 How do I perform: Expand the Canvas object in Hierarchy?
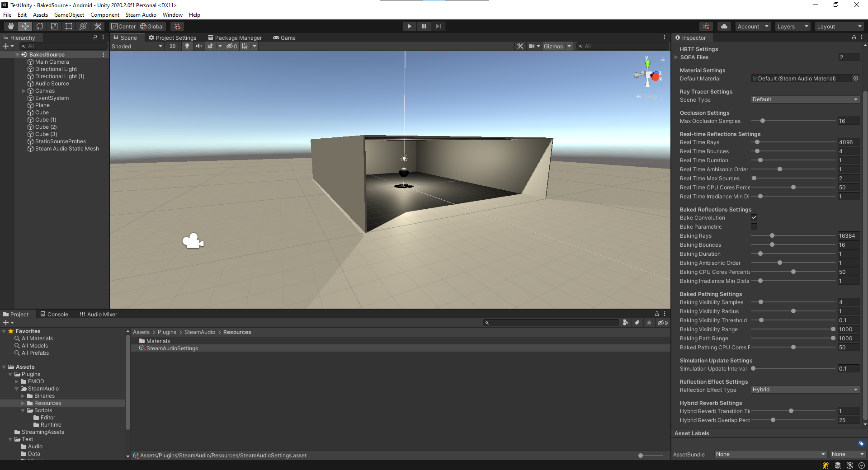point(24,91)
